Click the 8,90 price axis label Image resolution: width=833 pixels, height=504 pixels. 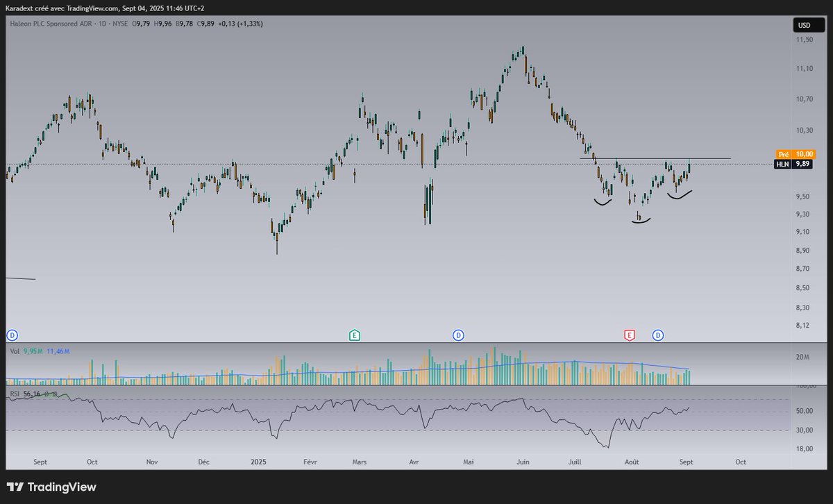point(804,250)
